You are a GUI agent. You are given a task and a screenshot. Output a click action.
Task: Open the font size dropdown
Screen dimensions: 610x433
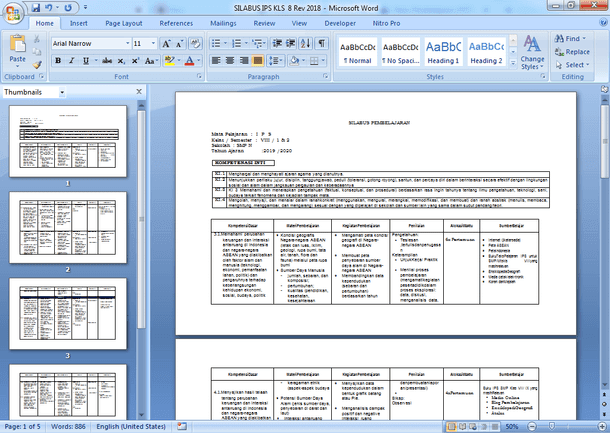click(153, 44)
